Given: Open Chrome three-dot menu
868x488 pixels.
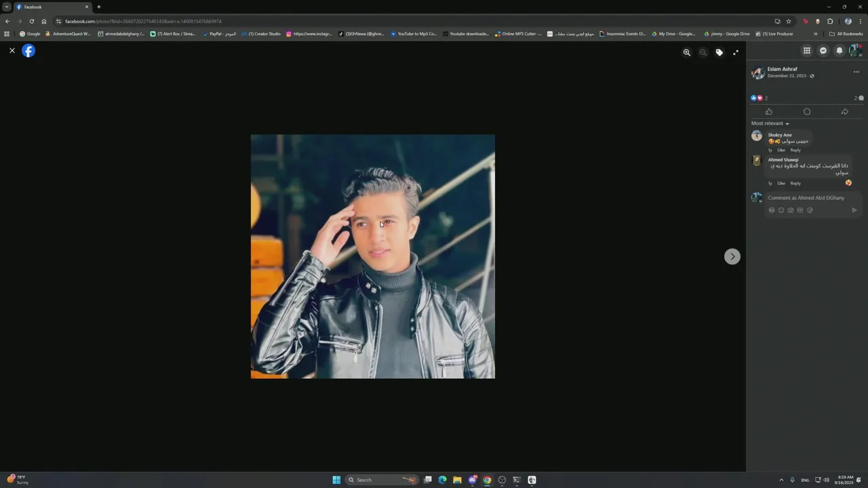Looking at the screenshot, I should 861,21.
